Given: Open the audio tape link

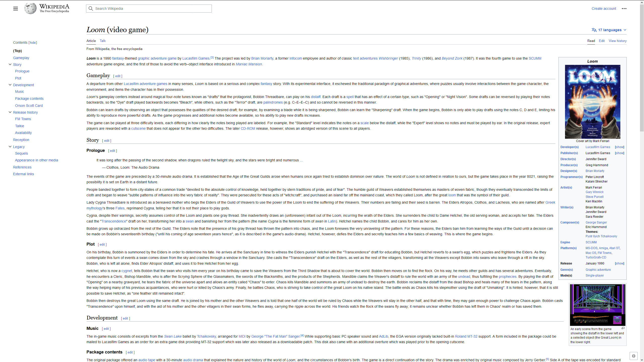Looking at the screenshot, I should click(147, 360).
